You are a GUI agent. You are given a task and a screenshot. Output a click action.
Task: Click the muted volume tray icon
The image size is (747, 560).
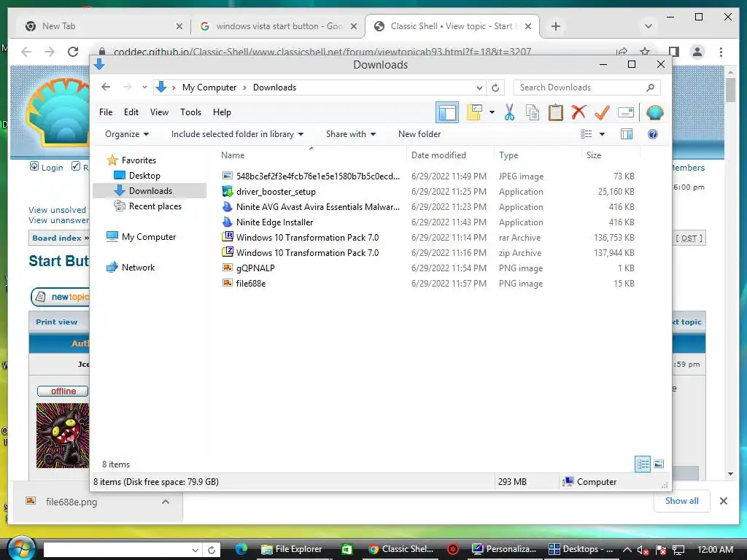[x=643, y=550]
